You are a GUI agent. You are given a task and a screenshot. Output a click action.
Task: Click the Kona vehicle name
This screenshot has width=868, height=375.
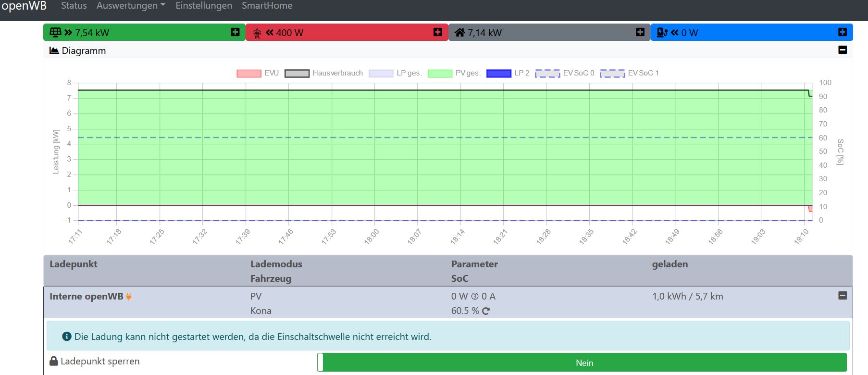click(261, 311)
